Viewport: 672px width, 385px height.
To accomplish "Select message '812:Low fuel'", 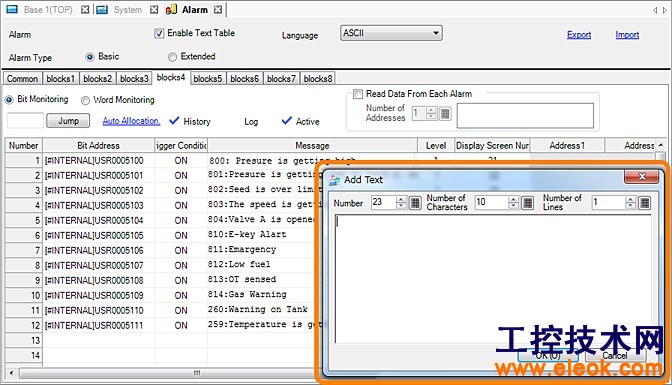I will (239, 265).
